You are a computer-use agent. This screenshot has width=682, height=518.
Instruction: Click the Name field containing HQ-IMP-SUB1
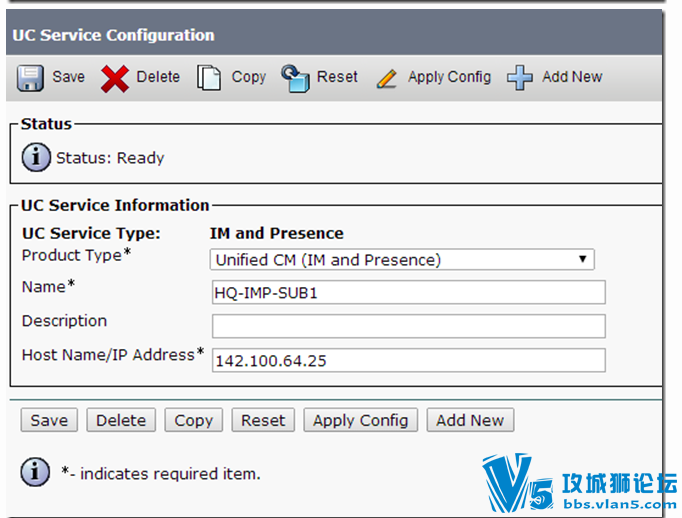click(408, 292)
